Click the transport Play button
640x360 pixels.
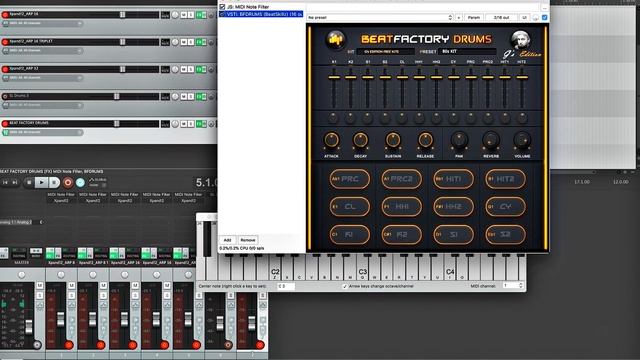[x=41, y=182]
